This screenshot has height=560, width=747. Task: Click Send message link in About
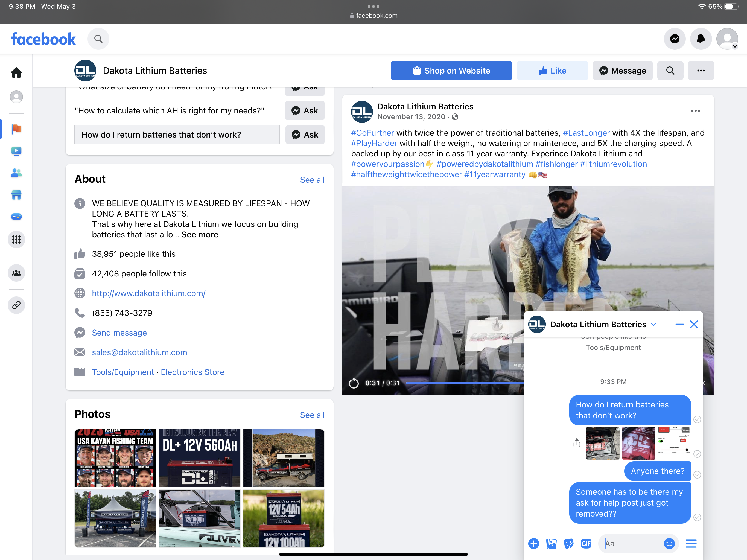coord(119,333)
